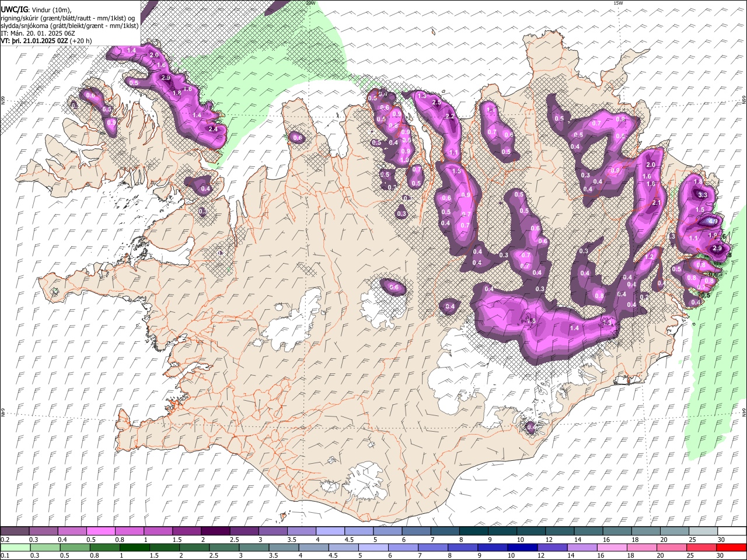
Task: Pick the dark purple swatch between 2 and 2.5
Action: tap(215, 531)
